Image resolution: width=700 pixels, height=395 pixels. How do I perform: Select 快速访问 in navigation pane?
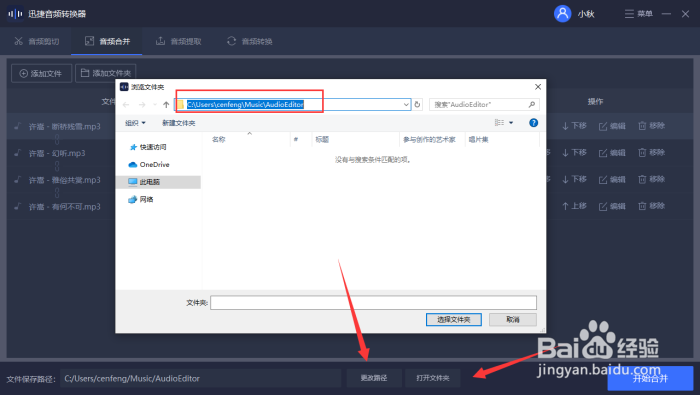coord(148,147)
